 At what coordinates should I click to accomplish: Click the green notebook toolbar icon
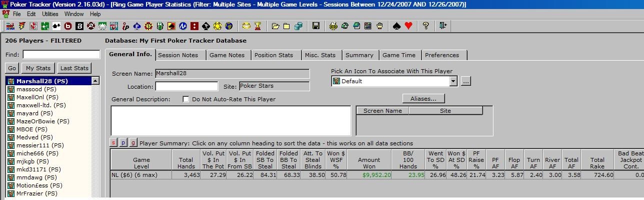pos(356,26)
